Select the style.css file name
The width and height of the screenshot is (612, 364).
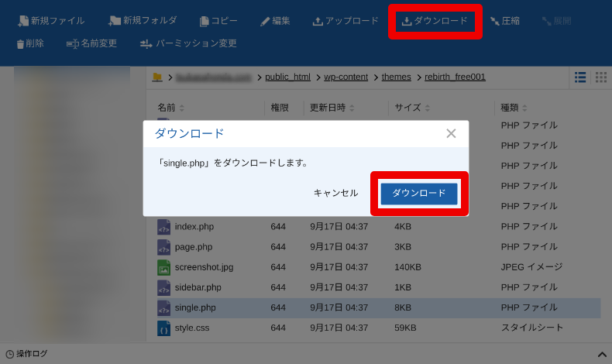[192, 328]
